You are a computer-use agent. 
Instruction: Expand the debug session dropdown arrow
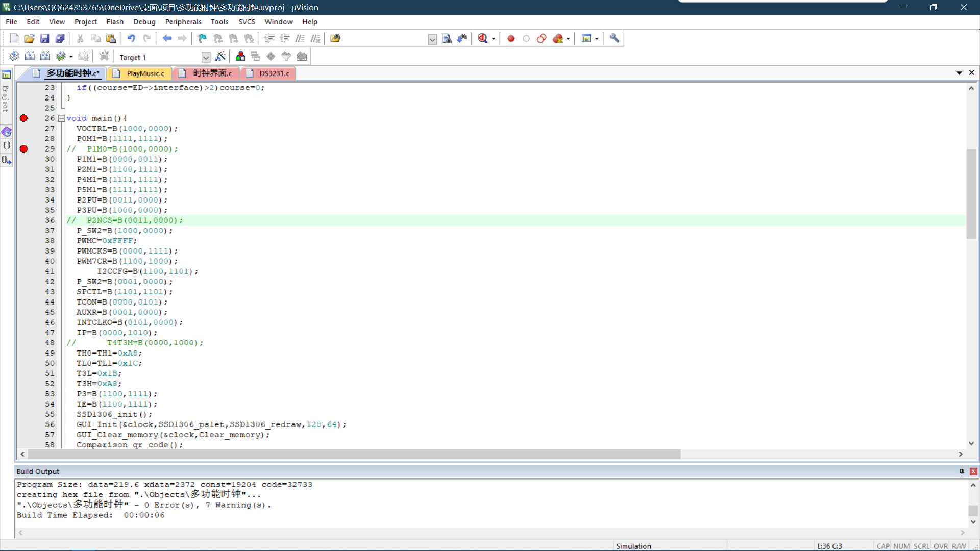pos(493,39)
